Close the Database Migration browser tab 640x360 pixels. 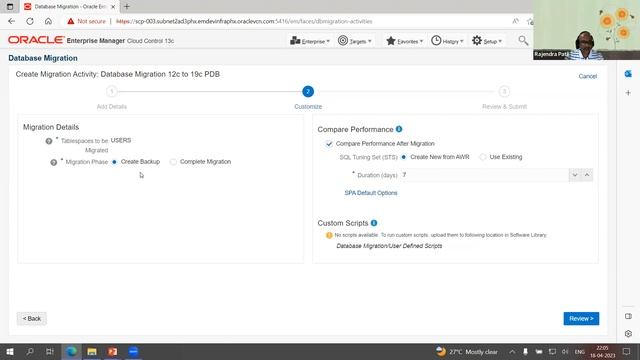click(x=113, y=7)
